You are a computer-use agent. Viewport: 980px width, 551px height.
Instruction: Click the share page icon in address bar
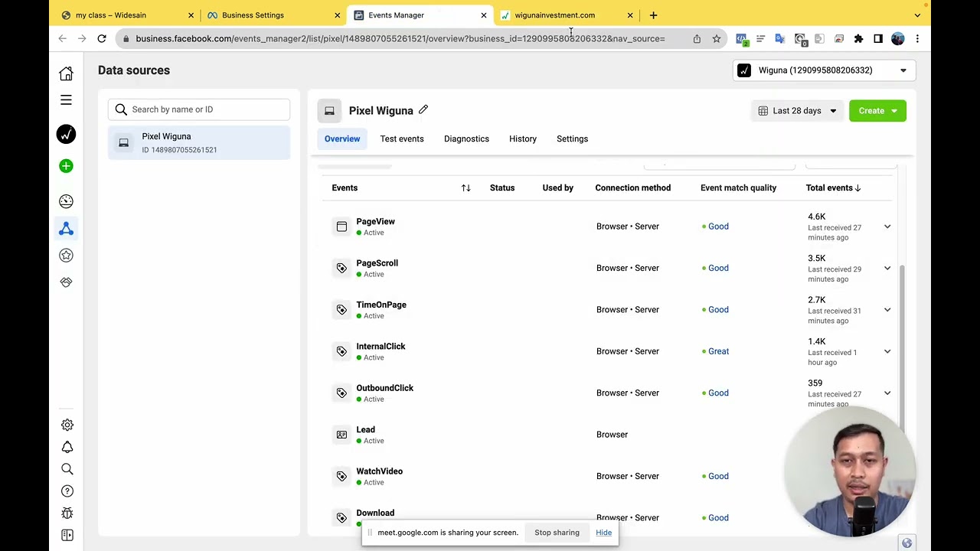coord(697,39)
